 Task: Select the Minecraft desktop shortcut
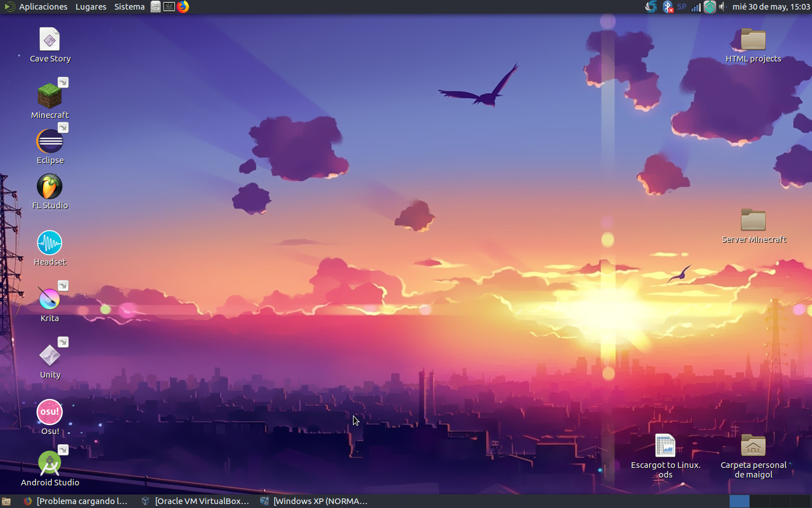(50, 97)
